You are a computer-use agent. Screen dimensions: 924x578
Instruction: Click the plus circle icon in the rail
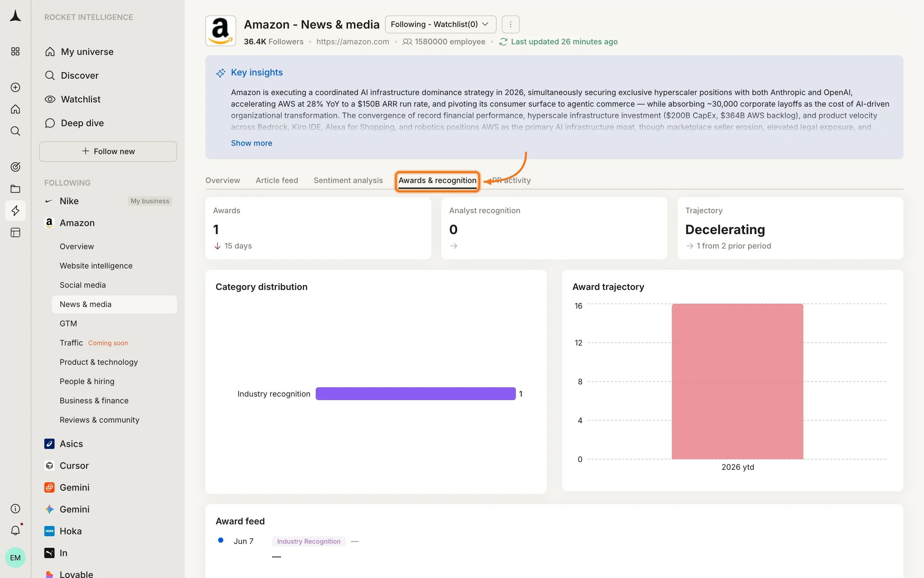[15, 88]
